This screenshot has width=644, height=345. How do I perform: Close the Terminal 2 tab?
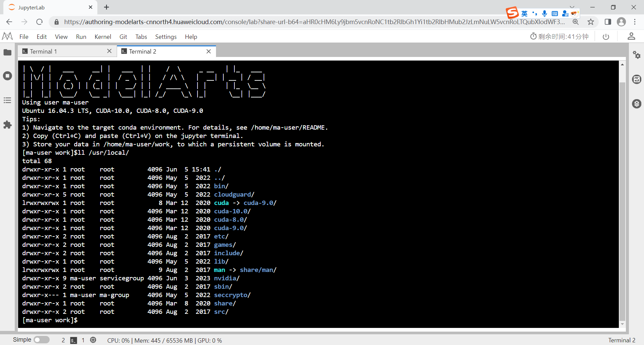[209, 51]
